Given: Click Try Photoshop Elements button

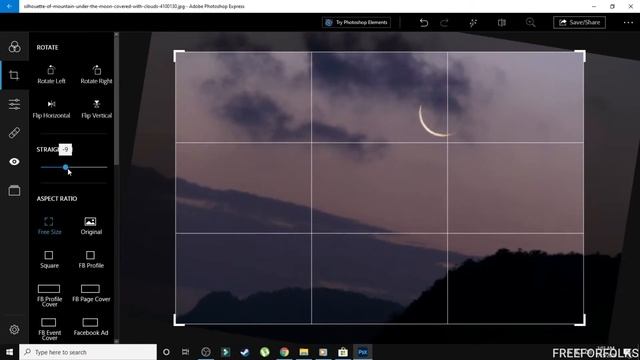Looking at the screenshot, I should [356, 22].
